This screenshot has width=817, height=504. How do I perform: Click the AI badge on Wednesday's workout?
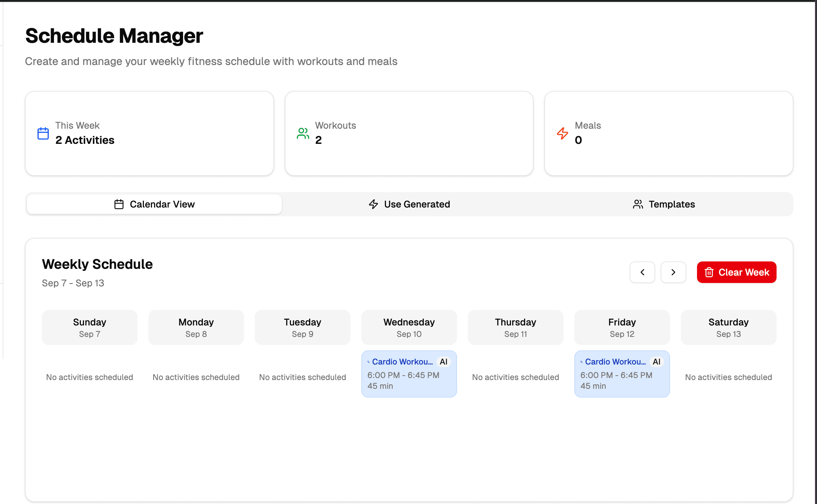point(443,362)
